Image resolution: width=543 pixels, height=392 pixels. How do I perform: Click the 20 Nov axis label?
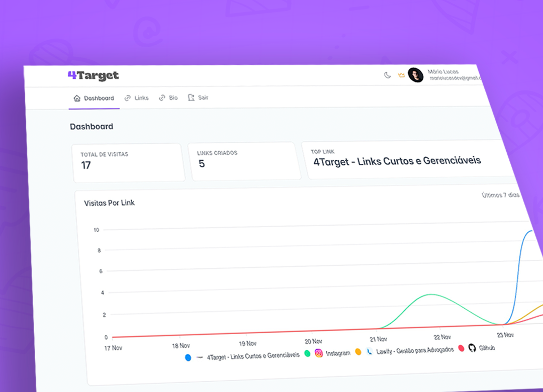click(313, 341)
